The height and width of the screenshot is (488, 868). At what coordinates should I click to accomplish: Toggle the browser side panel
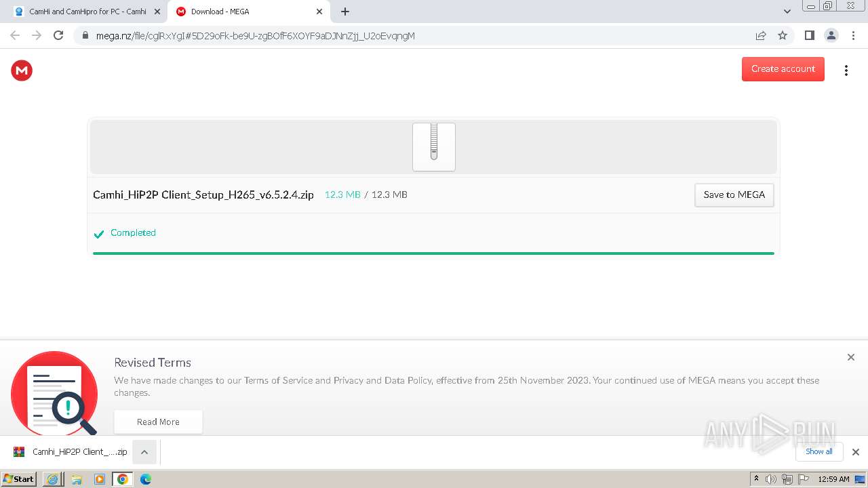pos(809,35)
